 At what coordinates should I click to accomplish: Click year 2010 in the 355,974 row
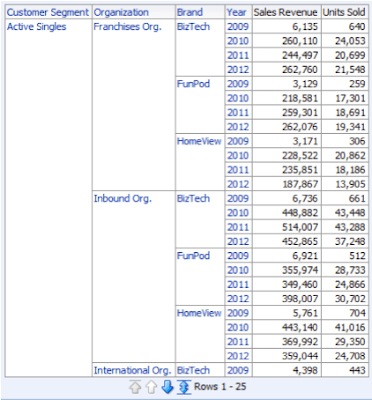coord(238,270)
